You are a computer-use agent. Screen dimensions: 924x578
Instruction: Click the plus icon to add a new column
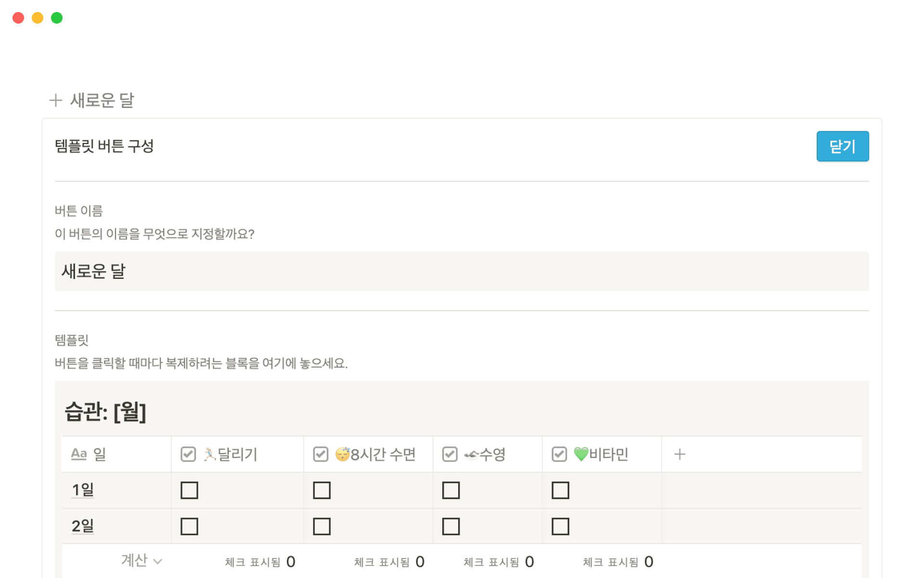point(680,453)
